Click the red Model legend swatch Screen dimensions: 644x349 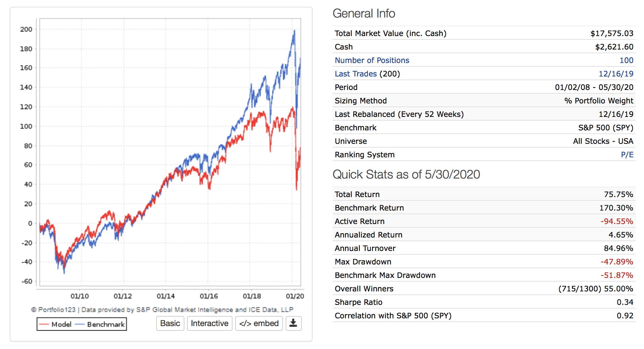click(44, 324)
